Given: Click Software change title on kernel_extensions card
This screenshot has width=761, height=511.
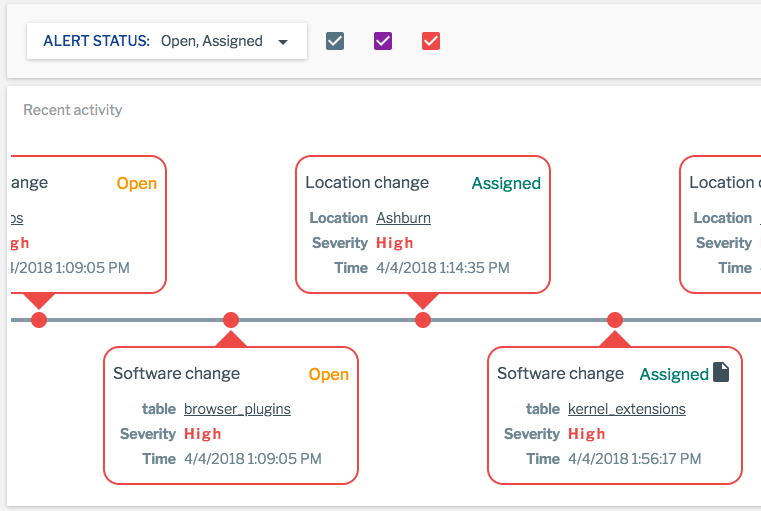Looking at the screenshot, I should coord(561,374).
